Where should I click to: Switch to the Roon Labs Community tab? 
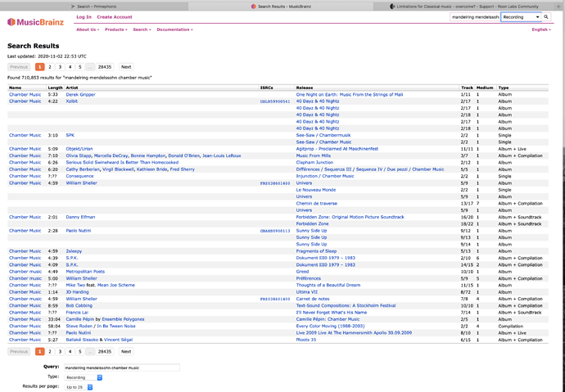pyautogui.click(x=464, y=6)
